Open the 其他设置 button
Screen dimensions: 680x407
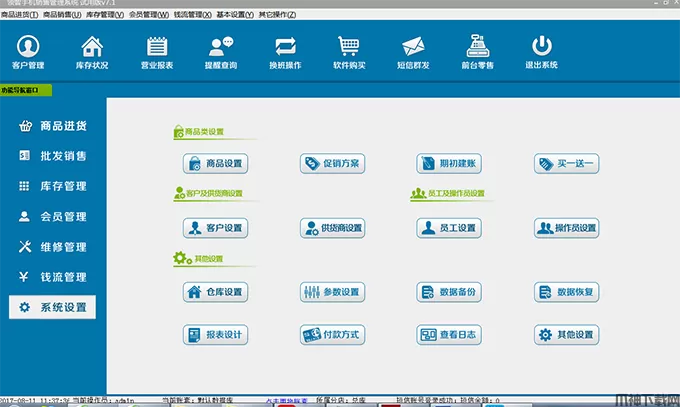click(567, 335)
